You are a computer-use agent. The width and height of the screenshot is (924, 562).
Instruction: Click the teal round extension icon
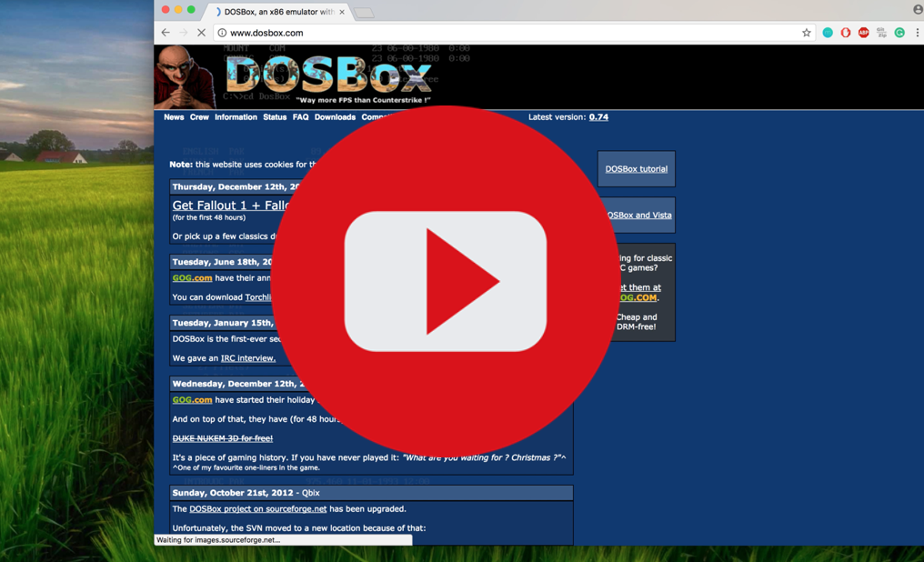pyautogui.click(x=828, y=33)
